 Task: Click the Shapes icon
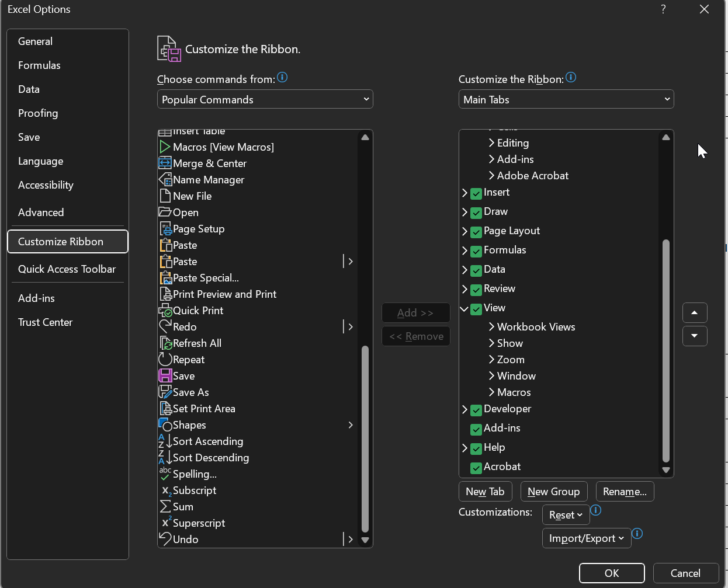pos(165,425)
